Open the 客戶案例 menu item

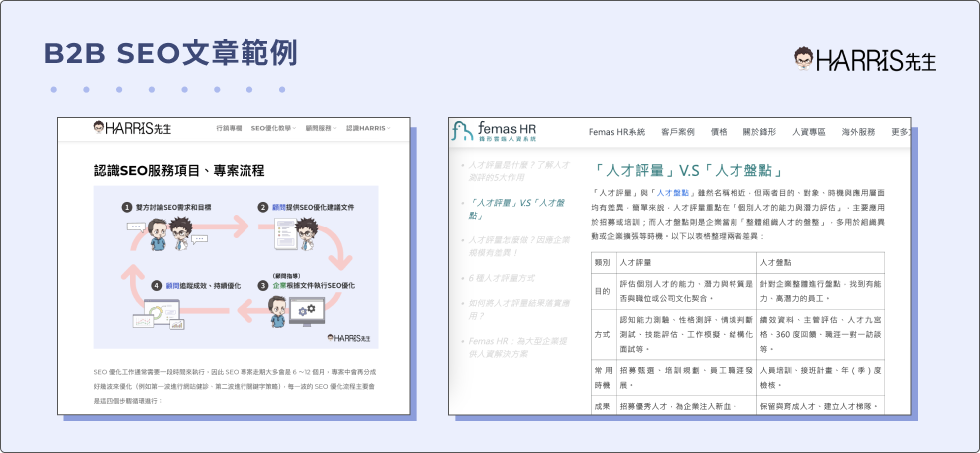tap(678, 132)
